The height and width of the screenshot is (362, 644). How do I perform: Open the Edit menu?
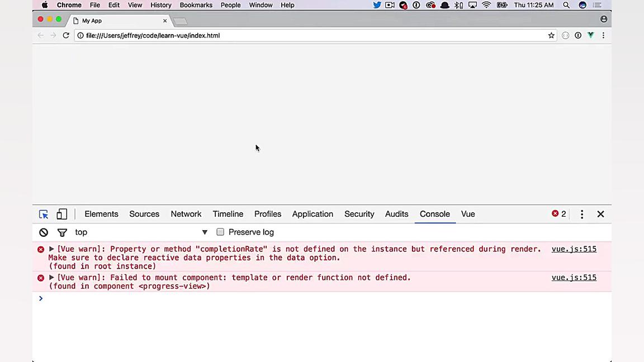[x=114, y=5]
